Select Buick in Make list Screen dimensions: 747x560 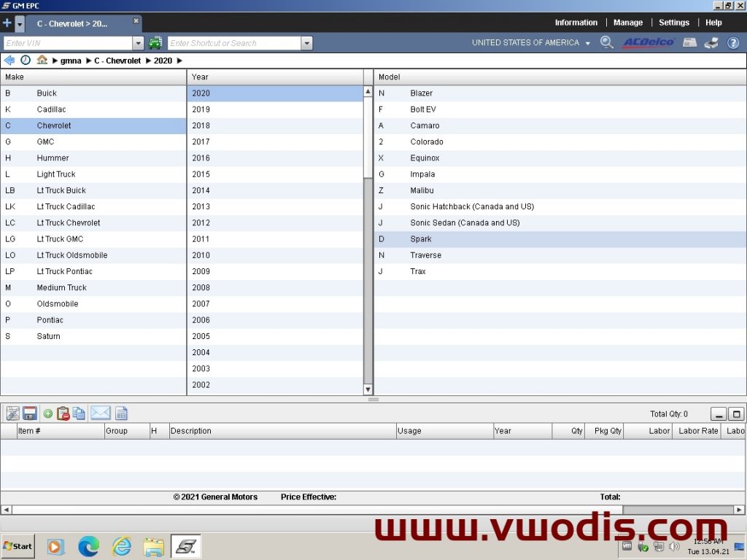click(93, 93)
